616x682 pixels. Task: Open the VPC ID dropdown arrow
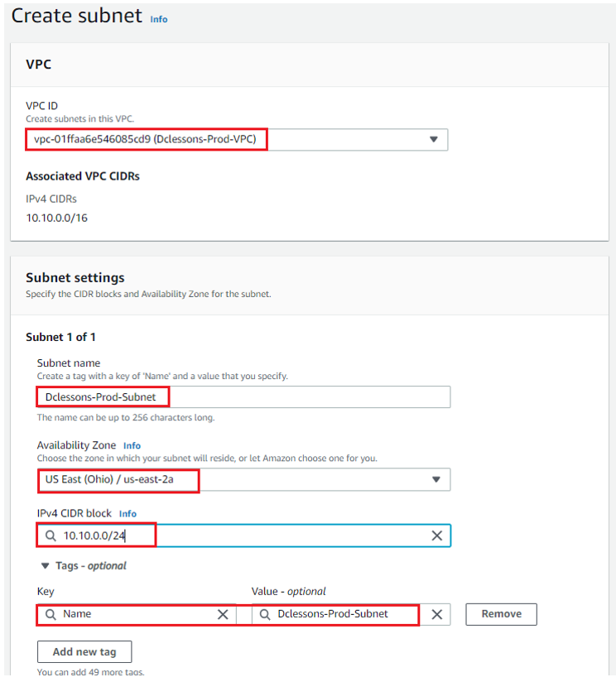[433, 139]
